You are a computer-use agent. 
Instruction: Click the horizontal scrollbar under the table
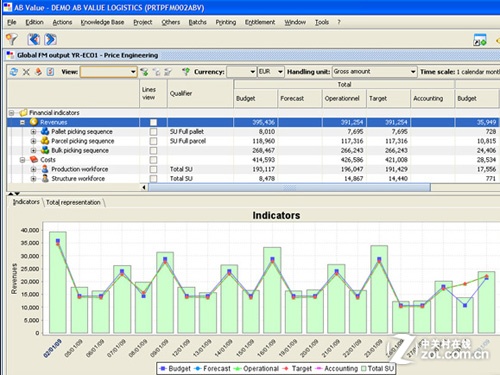pyautogui.click(x=289, y=188)
